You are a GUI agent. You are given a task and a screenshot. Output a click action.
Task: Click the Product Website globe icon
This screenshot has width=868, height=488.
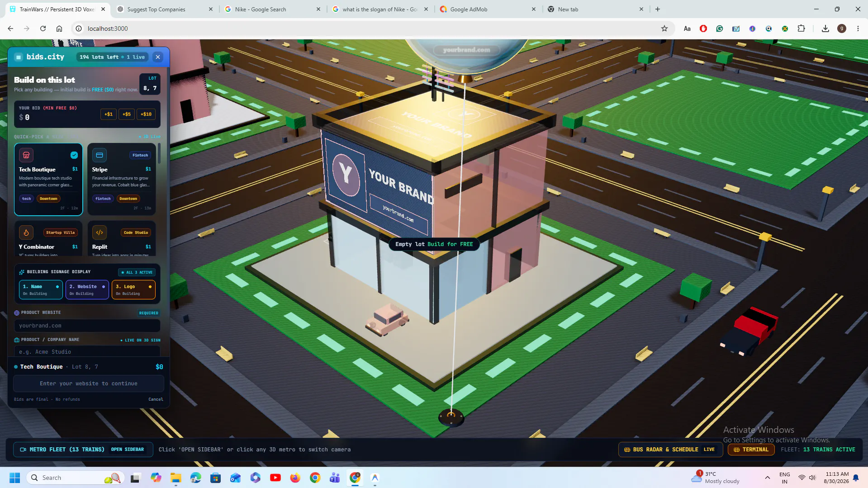pos(17,313)
